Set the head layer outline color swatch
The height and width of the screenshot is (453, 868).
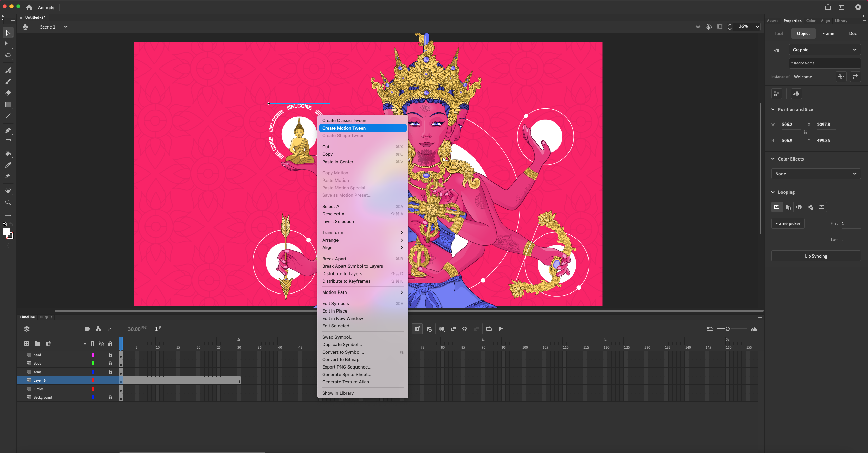coord(93,355)
